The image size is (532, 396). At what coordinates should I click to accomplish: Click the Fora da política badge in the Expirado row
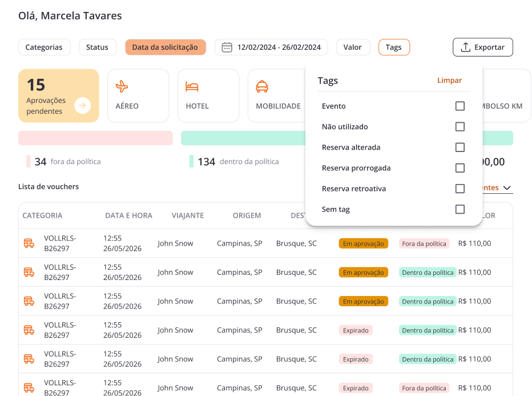click(424, 388)
